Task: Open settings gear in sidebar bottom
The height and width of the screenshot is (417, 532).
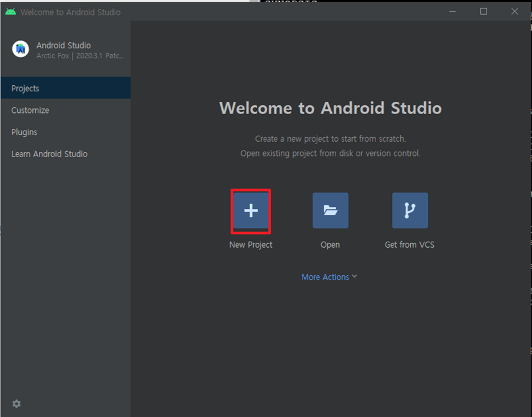Action: point(16,404)
